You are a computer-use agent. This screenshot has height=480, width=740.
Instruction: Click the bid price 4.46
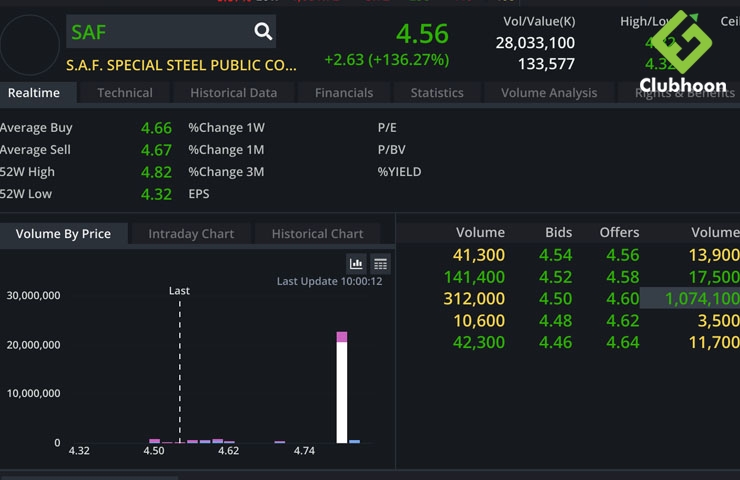555,342
